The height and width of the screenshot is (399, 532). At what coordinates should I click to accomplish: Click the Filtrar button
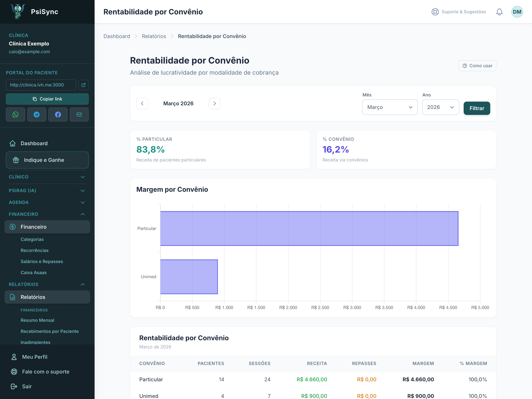click(x=477, y=108)
